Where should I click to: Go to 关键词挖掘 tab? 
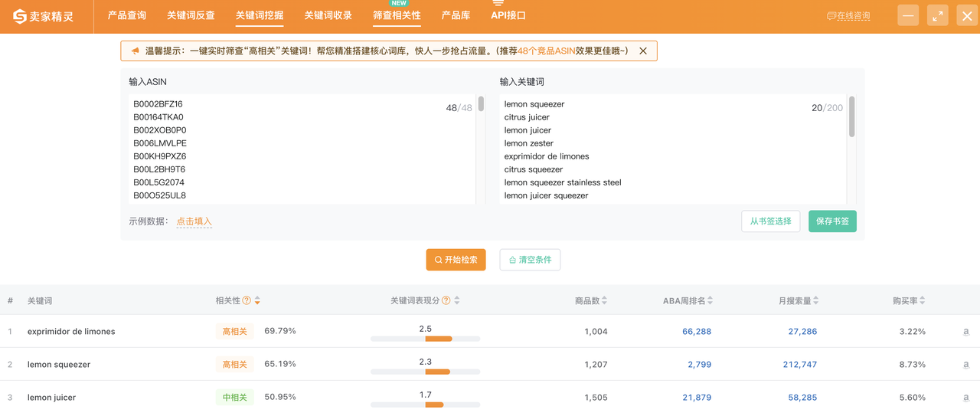[260, 15]
